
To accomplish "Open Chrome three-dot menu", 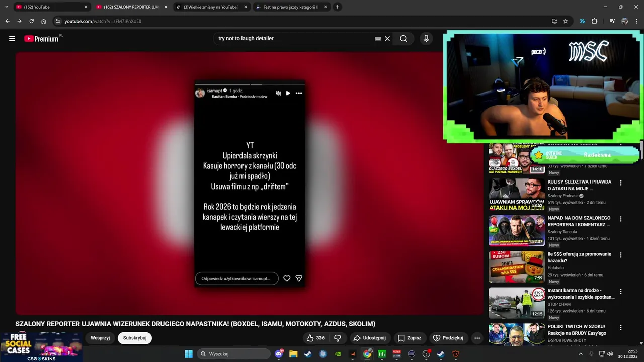I will pos(636,21).
